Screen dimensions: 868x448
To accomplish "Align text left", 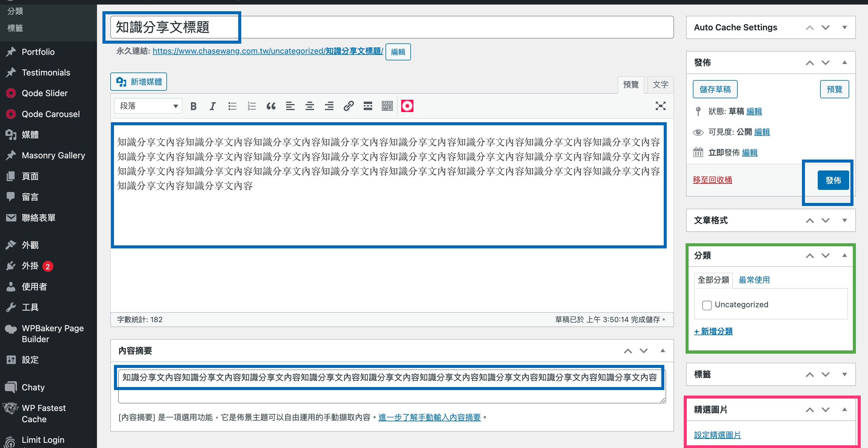I will click(x=290, y=106).
